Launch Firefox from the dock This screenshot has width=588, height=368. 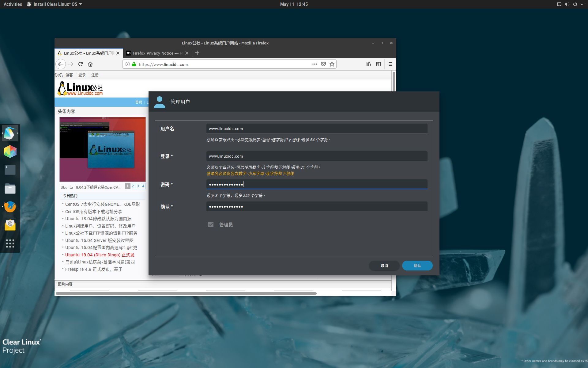click(10, 207)
